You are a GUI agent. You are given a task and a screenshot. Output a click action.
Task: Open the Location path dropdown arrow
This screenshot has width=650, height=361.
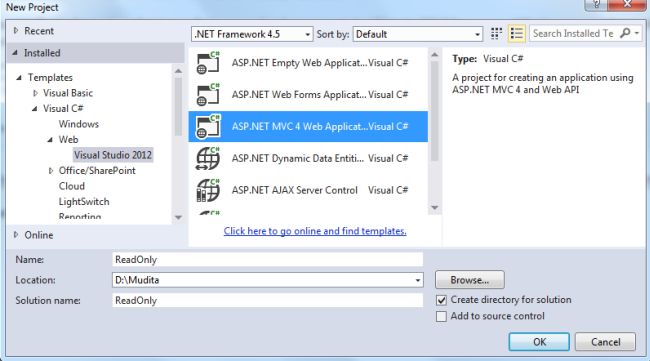pos(417,281)
